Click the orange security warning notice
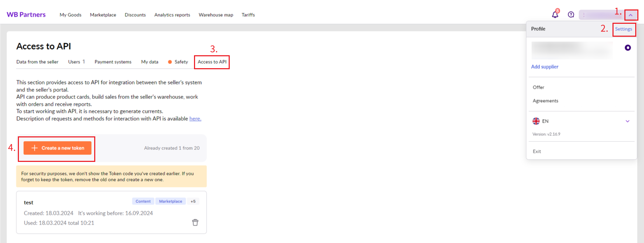This screenshot has width=644, height=243. pyautogui.click(x=111, y=177)
